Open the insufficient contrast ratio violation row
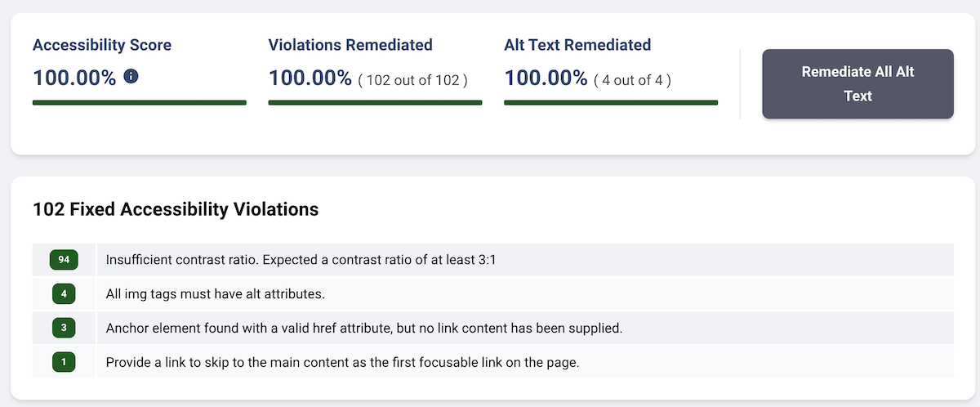Image resolution: width=980 pixels, height=407 pixels. (x=493, y=260)
